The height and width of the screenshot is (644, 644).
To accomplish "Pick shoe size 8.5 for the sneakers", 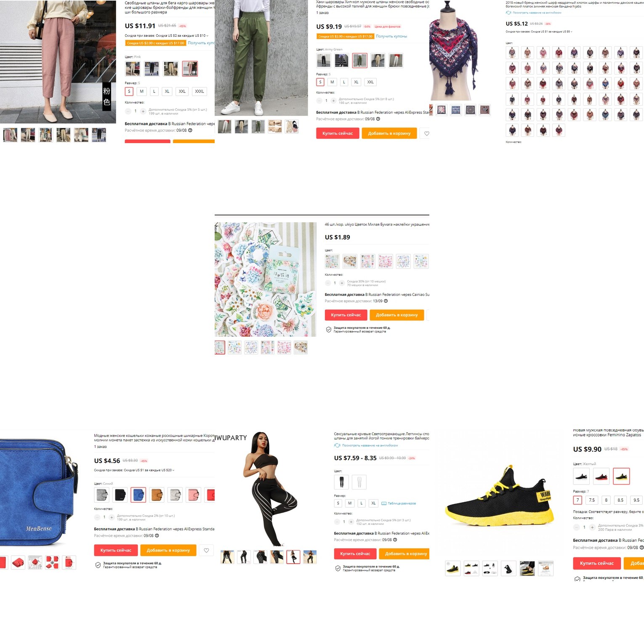I will (x=620, y=500).
